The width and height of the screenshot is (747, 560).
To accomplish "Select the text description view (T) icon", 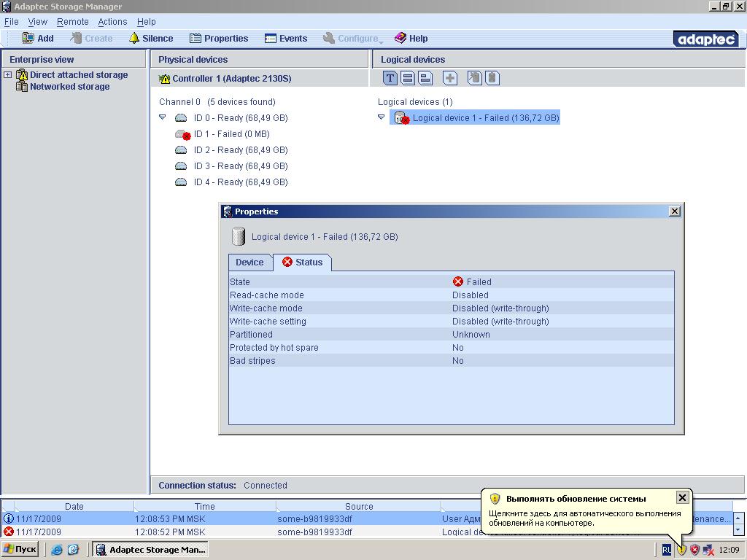I will pyautogui.click(x=390, y=78).
